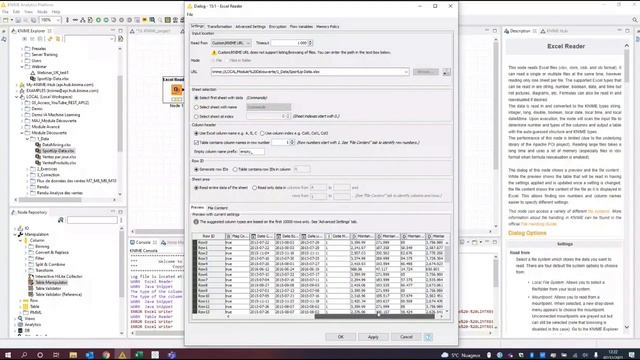This screenshot has width=640, height=360.
Task: Click the Console tab in the bottom panel
Action: (x=143, y=242)
